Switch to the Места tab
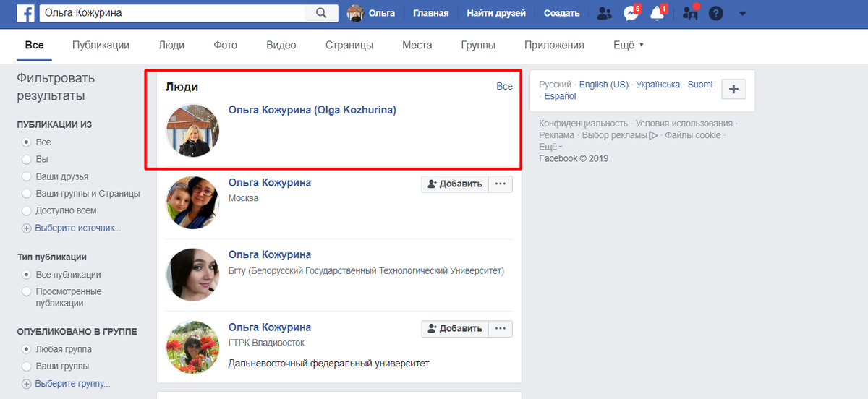The width and height of the screenshot is (868, 399). coord(417,45)
